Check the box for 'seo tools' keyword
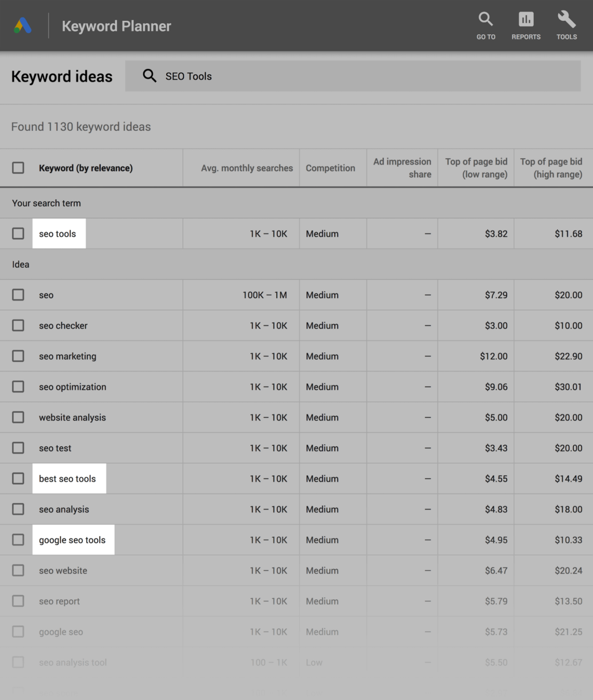The image size is (593, 700). click(x=19, y=233)
